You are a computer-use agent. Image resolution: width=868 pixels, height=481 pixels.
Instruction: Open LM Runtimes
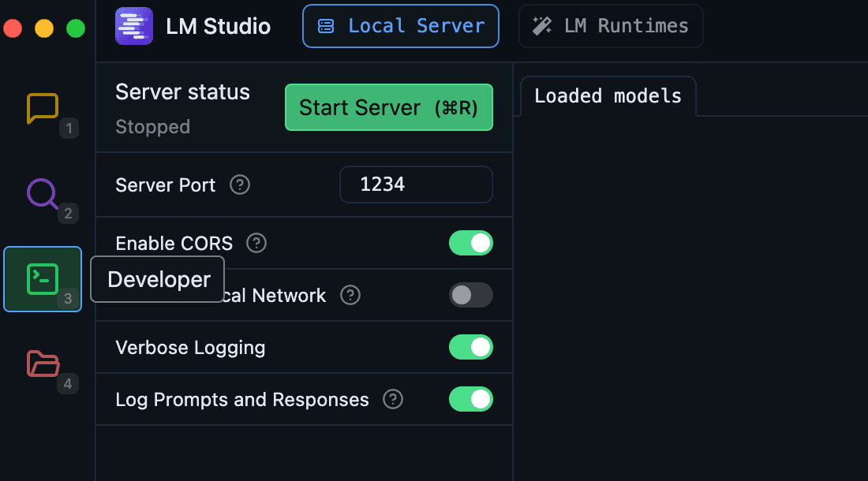[x=610, y=25]
